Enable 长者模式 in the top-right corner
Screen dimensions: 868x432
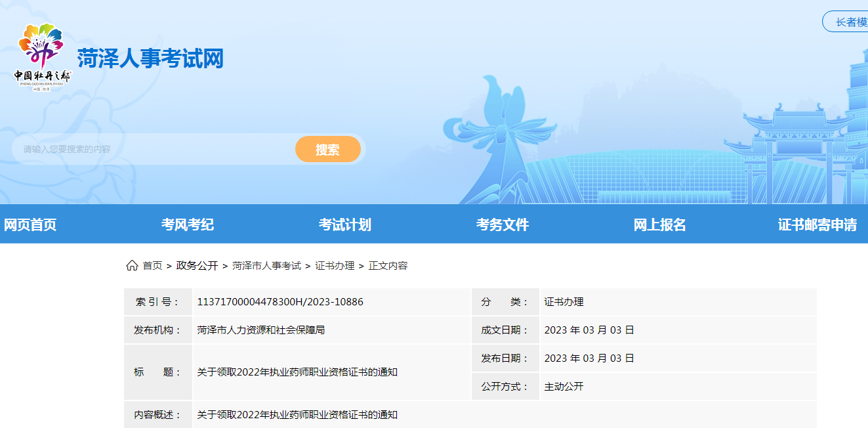(x=848, y=22)
